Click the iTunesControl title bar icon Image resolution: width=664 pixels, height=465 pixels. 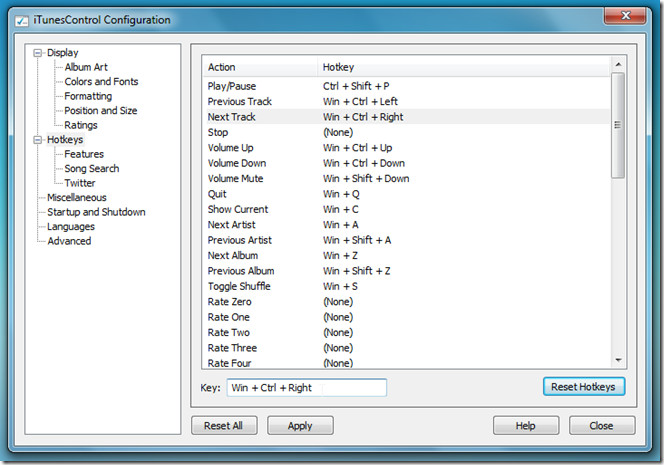[22, 21]
